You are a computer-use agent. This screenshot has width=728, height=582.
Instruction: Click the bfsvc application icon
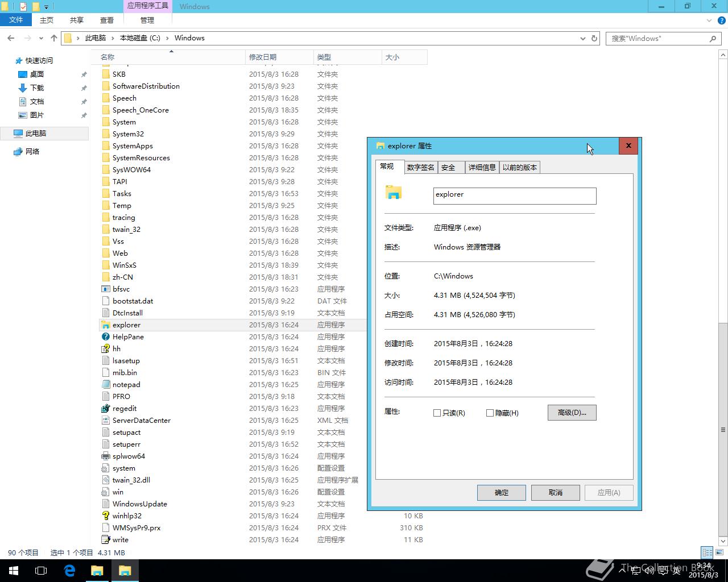105,289
